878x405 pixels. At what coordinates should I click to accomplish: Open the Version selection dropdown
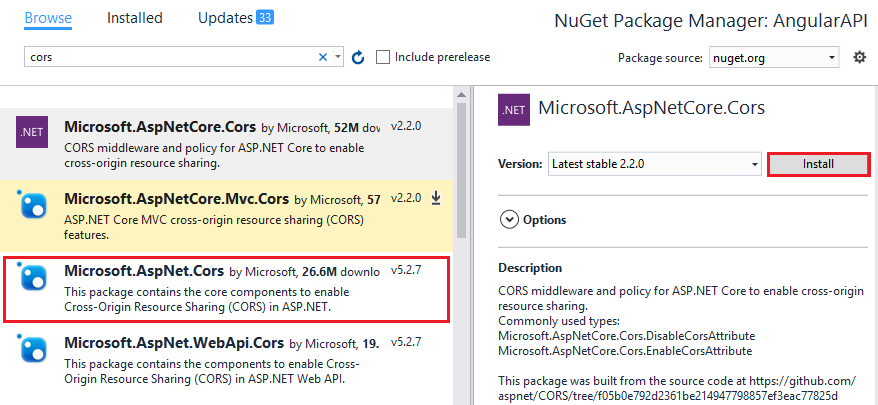654,164
